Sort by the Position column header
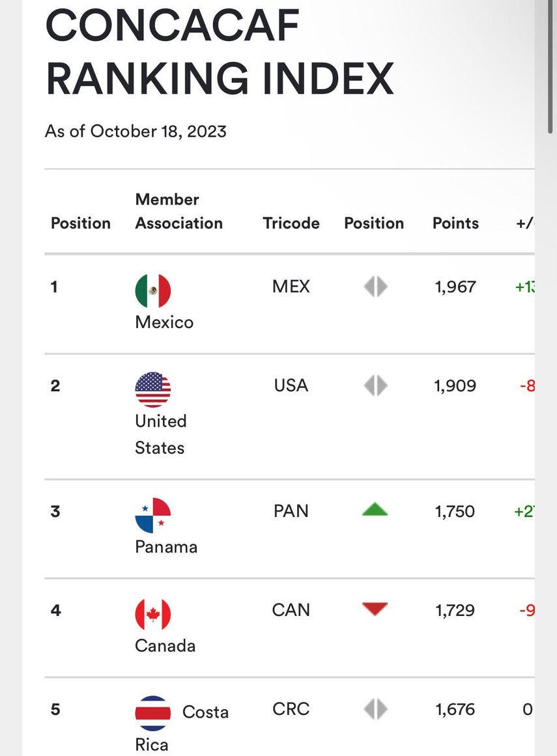This screenshot has width=557, height=756. [x=81, y=223]
